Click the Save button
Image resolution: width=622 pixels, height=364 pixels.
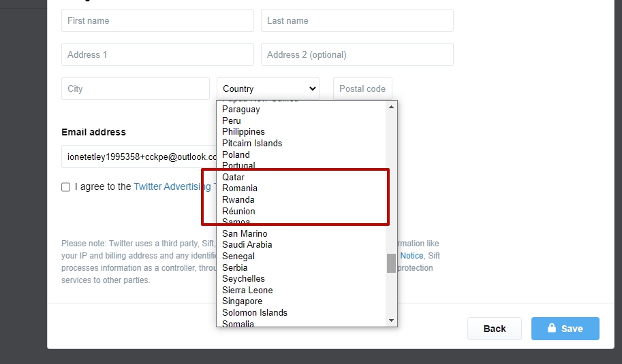pos(565,329)
